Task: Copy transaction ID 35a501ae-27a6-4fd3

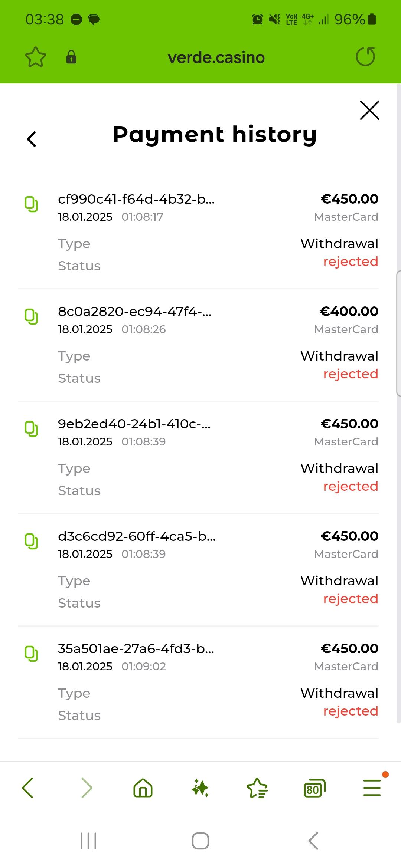Action: 31,654
